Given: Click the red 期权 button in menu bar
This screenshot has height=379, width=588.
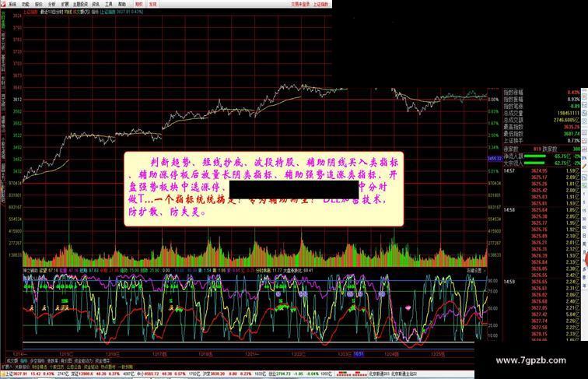Looking at the screenshot, I should [138, 4].
